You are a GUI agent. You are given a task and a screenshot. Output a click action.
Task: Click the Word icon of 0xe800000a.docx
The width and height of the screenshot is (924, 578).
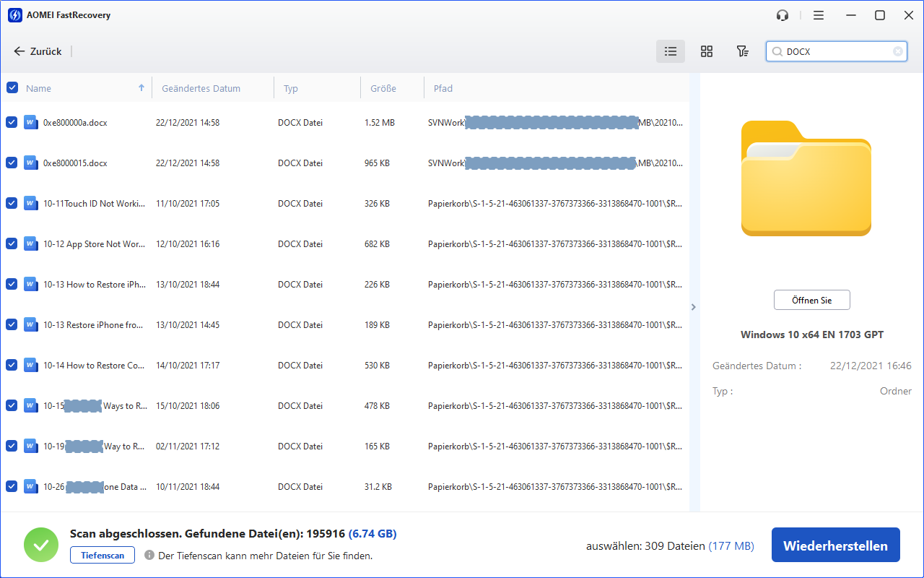pyautogui.click(x=30, y=122)
